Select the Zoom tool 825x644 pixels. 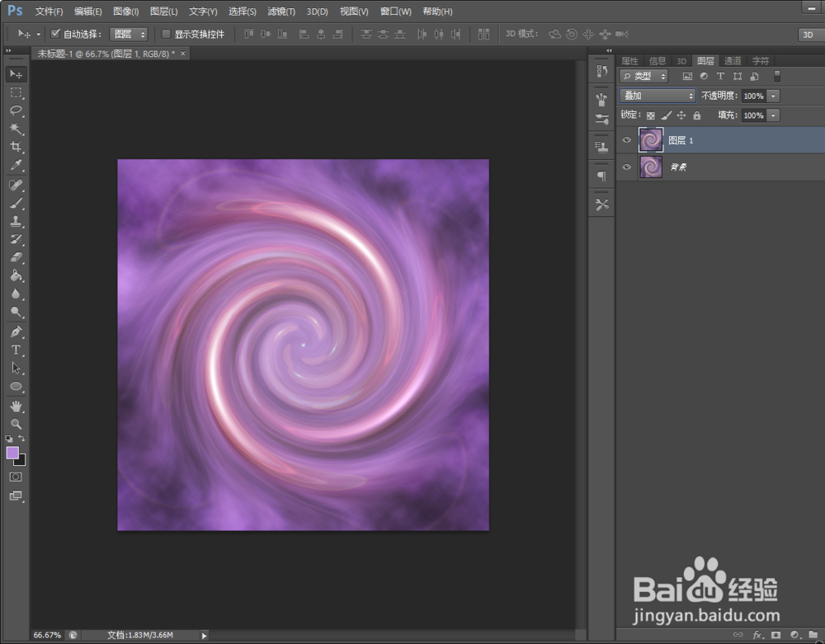coord(16,424)
